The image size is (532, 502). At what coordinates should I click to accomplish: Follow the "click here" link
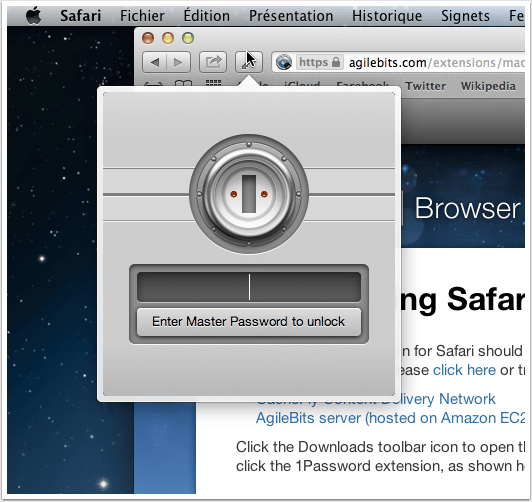464,370
